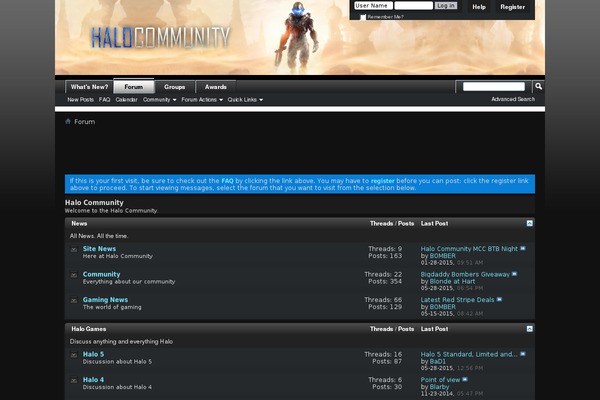This screenshot has width=600, height=400.
Task: Go to last post icon for Red Stripe Deals
Action: pos(499,300)
